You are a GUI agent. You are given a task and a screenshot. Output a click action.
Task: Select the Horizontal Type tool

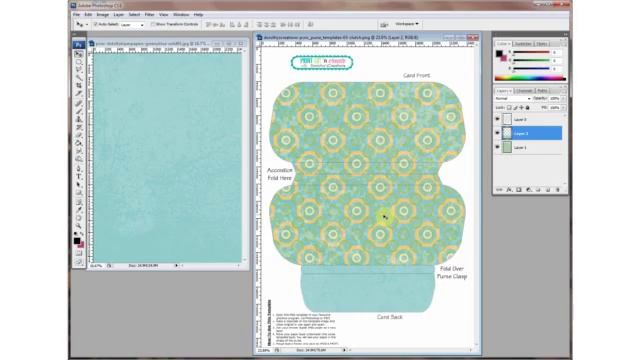point(79,176)
